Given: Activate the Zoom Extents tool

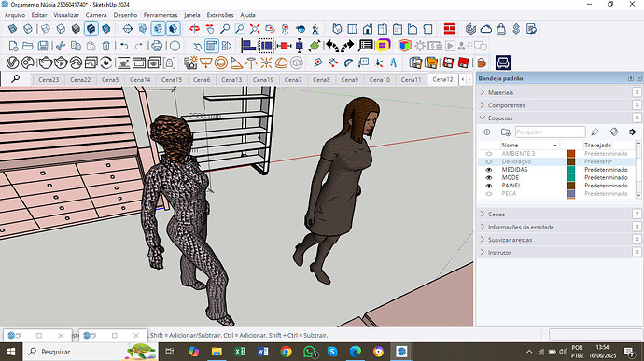Looking at the screenshot, I should (255, 29).
